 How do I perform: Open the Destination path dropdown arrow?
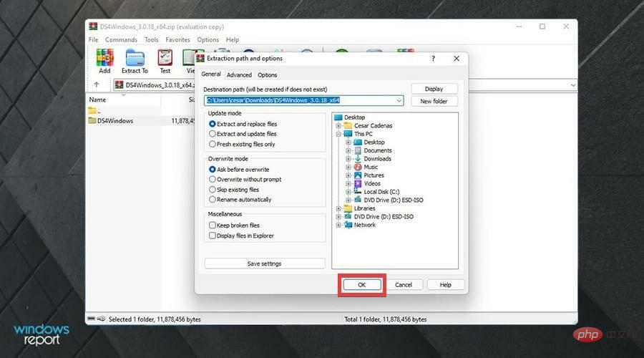tap(399, 101)
